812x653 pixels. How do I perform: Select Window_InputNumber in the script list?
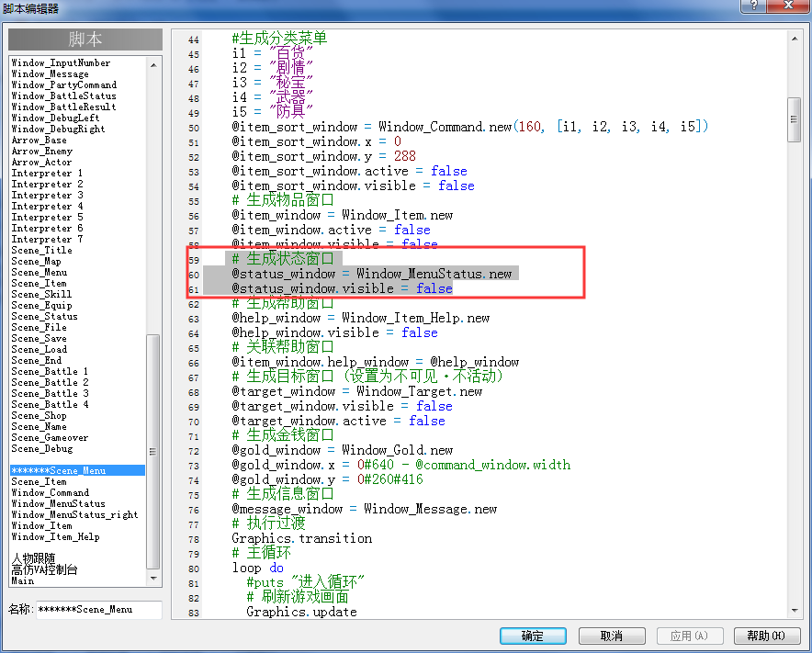[x=61, y=62]
